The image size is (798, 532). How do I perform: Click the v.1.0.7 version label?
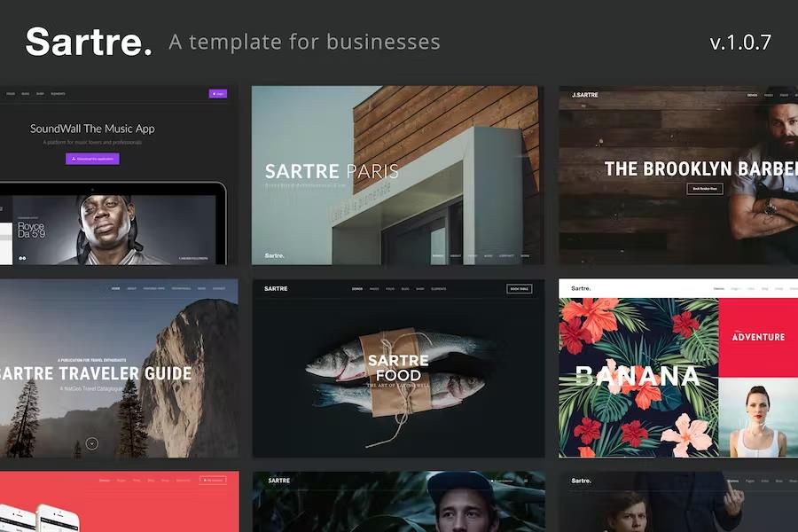click(739, 43)
